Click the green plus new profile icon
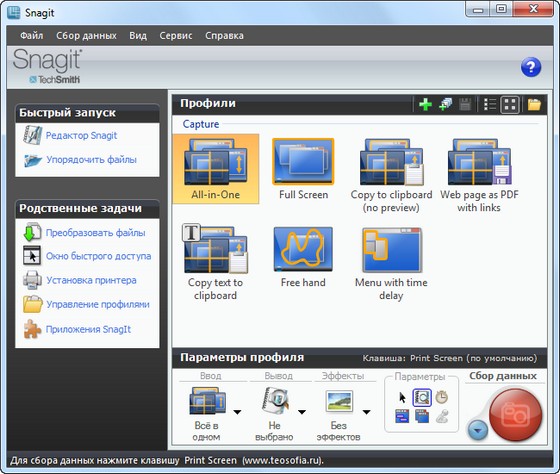Image resolution: width=560 pixels, height=474 pixels. [425, 105]
